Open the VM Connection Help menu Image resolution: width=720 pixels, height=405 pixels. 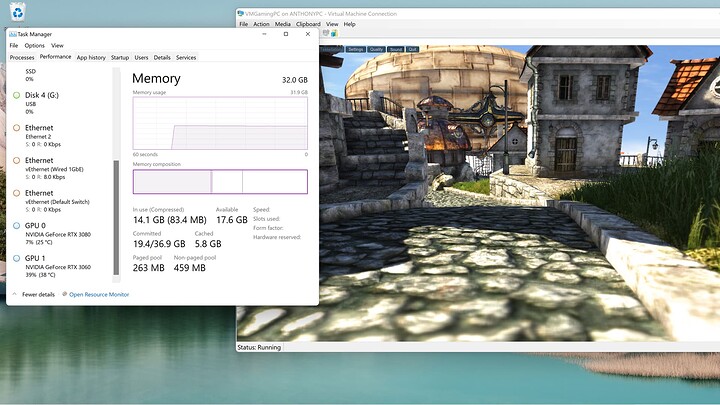(x=349, y=24)
